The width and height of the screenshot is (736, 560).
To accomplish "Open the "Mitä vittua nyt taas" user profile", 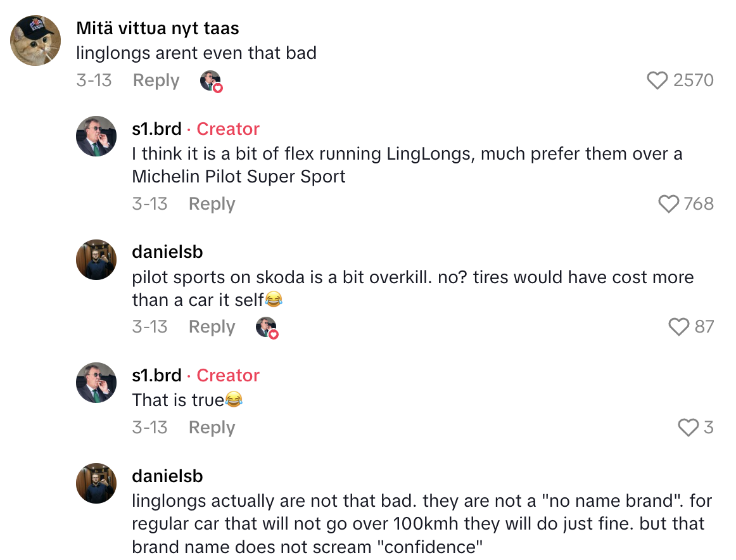I will click(158, 29).
